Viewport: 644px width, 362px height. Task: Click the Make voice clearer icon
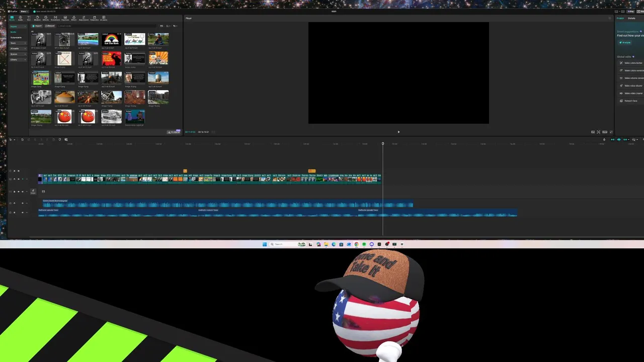(621, 85)
